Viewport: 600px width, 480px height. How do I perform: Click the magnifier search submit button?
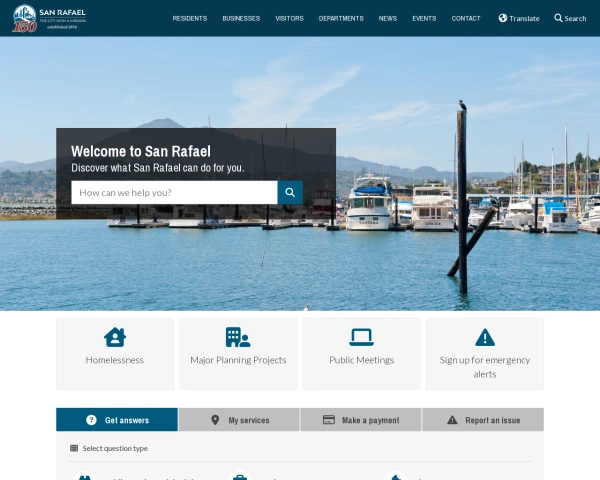[x=290, y=192]
